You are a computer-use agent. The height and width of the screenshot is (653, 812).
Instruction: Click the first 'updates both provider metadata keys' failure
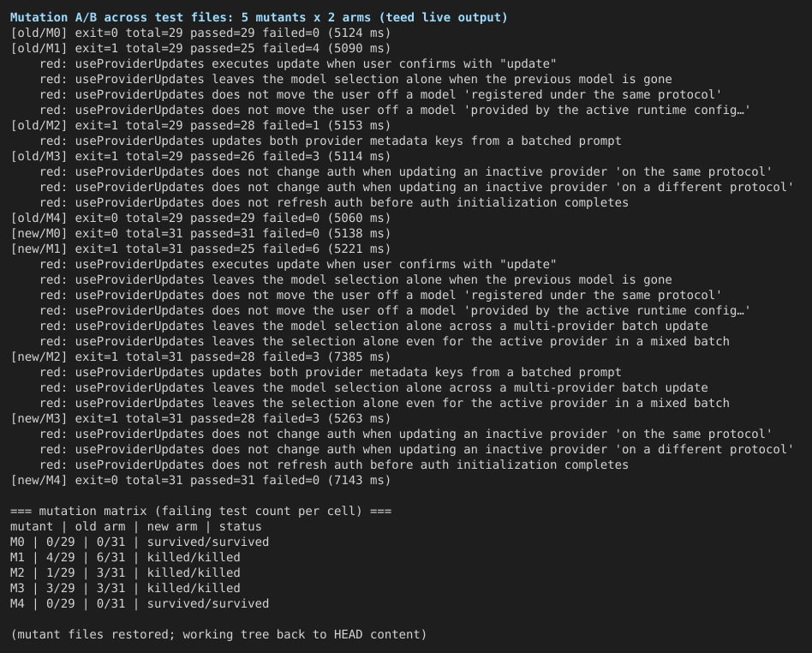click(x=331, y=141)
